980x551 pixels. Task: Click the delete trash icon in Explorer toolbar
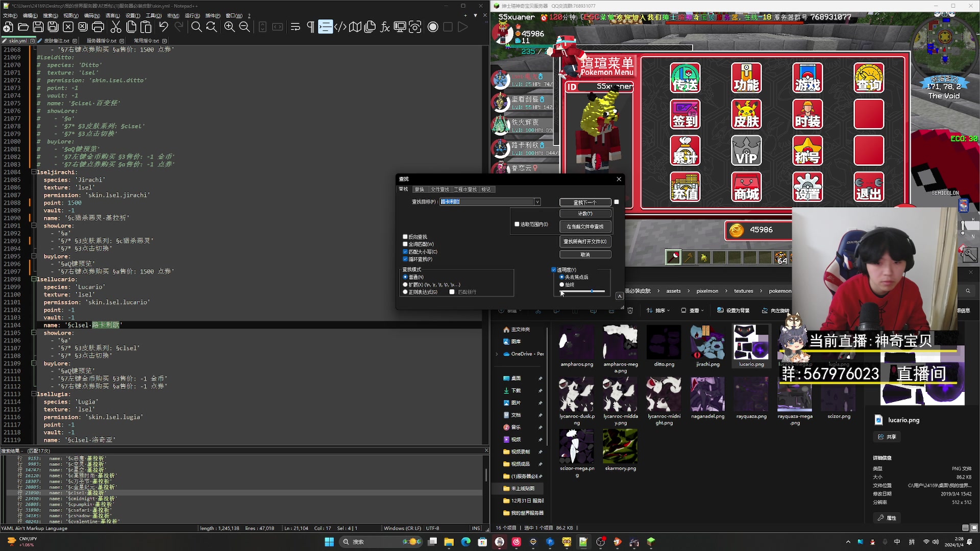click(x=630, y=310)
